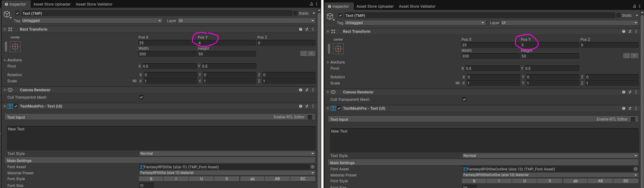644x188 pixels.
Task: Open the right Inspector's tab options menu
Action: [639, 6]
